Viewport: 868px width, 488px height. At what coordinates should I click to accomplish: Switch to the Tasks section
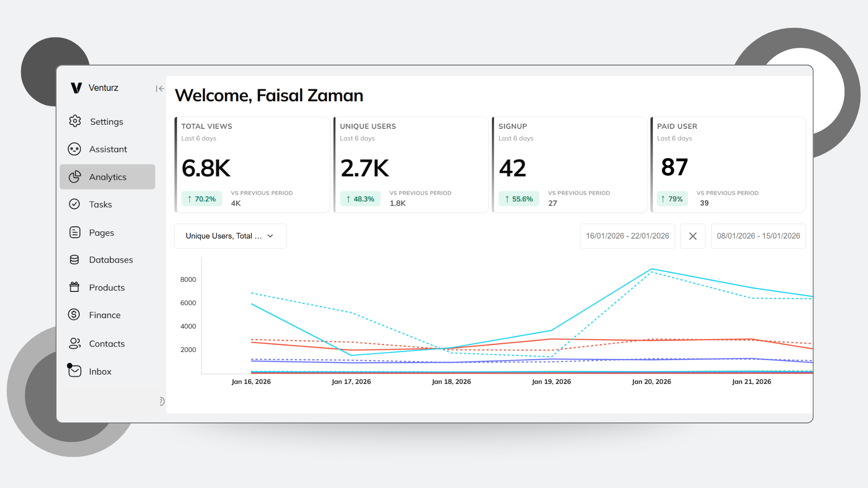tap(100, 204)
